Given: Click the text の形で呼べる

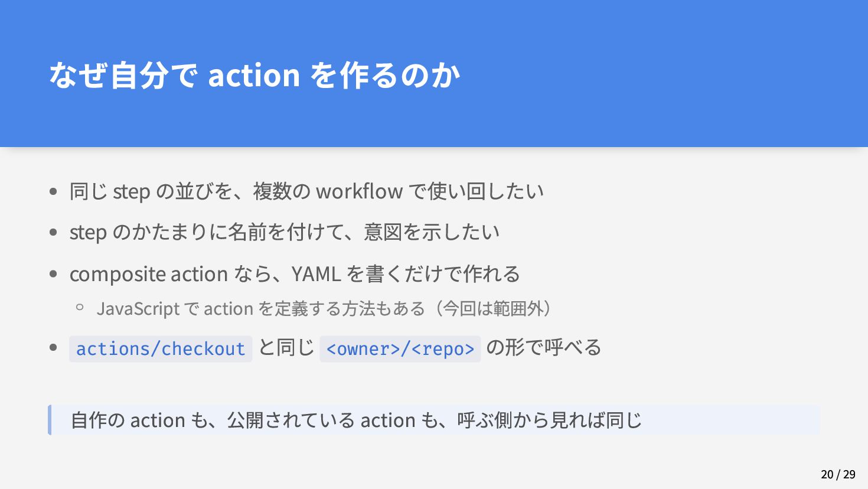Looking at the screenshot, I should [544, 347].
